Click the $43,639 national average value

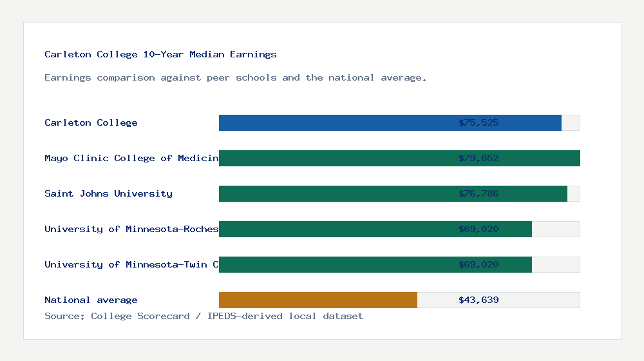[x=478, y=300]
